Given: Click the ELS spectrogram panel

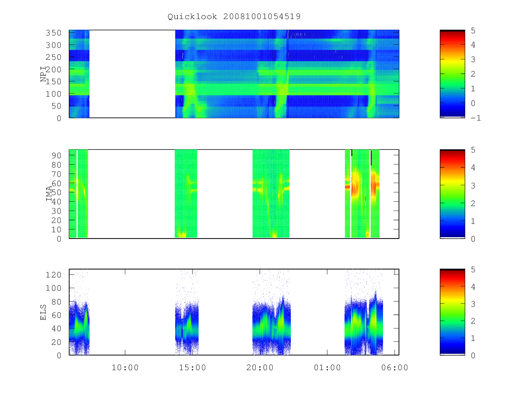Looking at the screenshot, I should pos(234,312).
